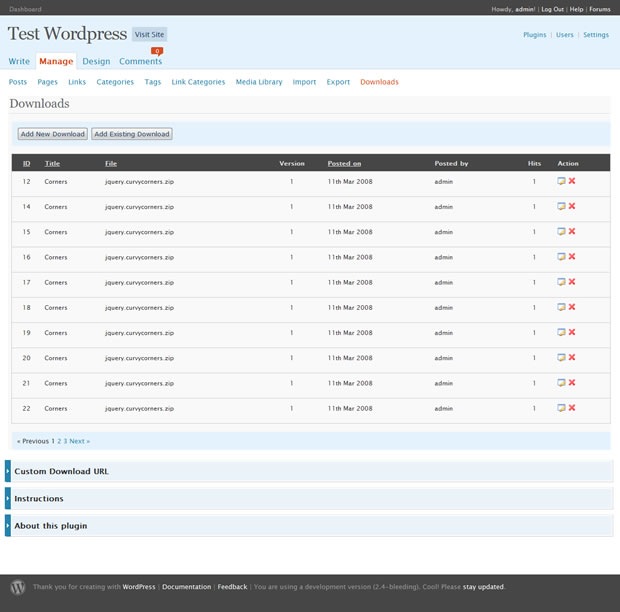Click Add Existing Download button

point(132,134)
